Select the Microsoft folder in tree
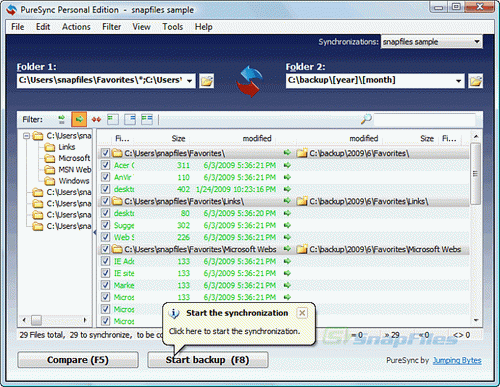The width and height of the screenshot is (500, 387). pos(74,158)
